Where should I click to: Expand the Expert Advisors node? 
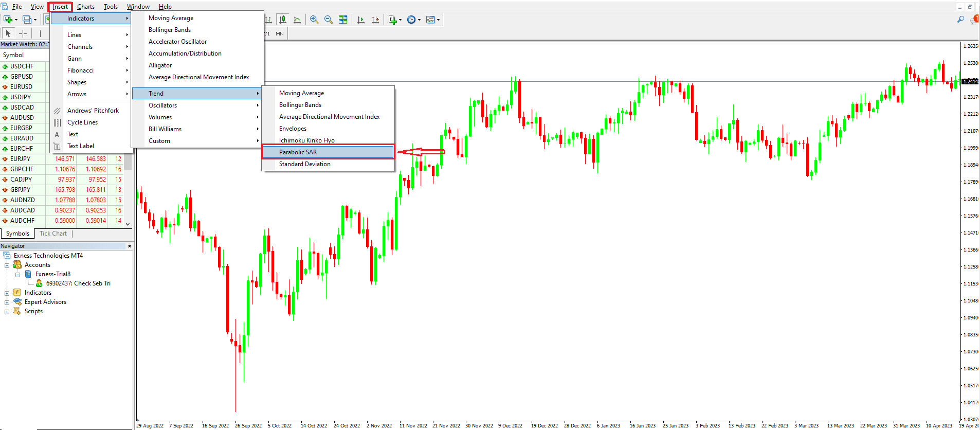click(7, 302)
